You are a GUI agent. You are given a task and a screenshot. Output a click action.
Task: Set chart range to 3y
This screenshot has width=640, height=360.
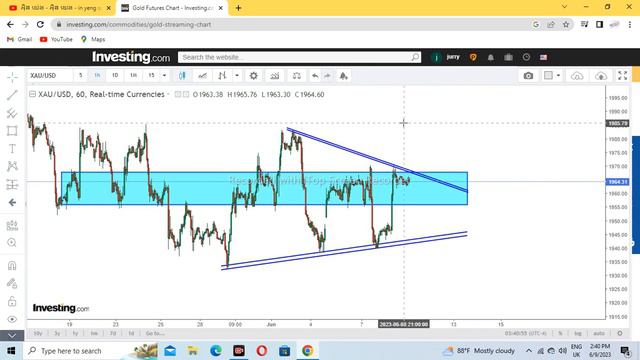pyautogui.click(x=57, y=333)
